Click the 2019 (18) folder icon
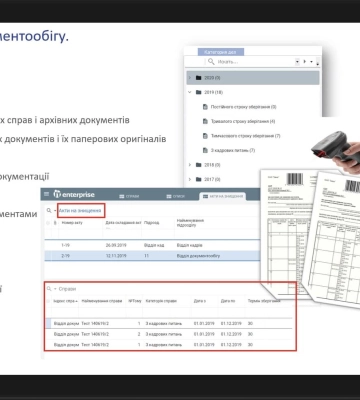The image size is (360, 400). coord(199,92)
